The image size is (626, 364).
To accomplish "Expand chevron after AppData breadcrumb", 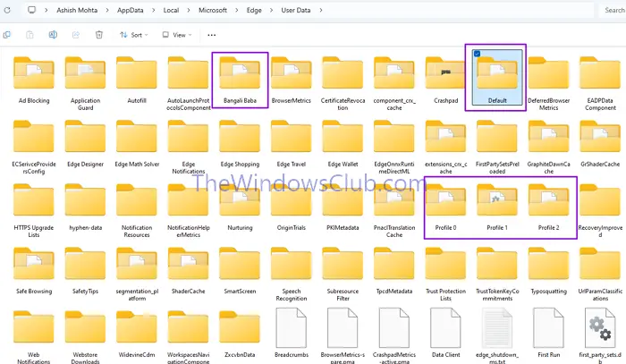I will 153,11.
